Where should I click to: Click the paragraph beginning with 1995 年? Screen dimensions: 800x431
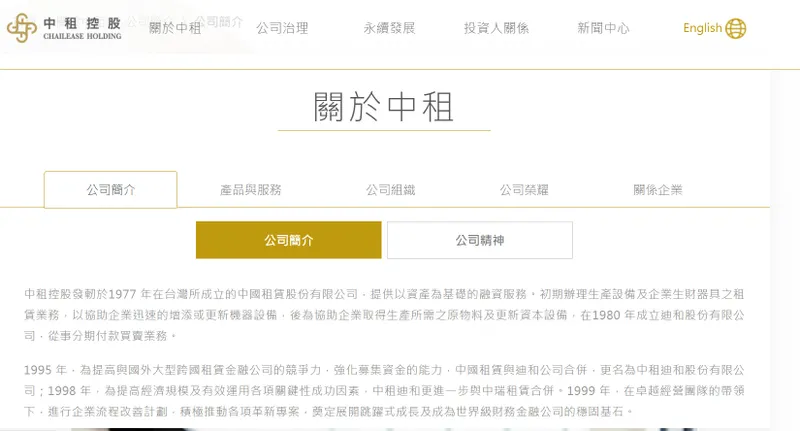coord(384,390)
